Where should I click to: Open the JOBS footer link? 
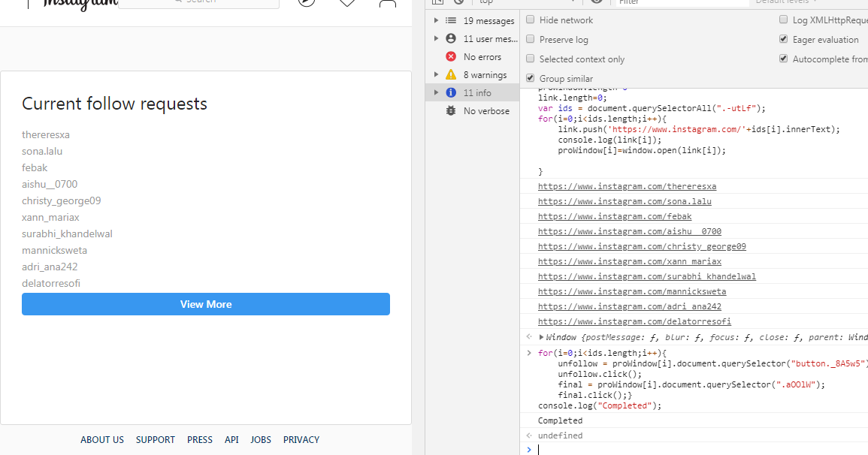(261, 439)
